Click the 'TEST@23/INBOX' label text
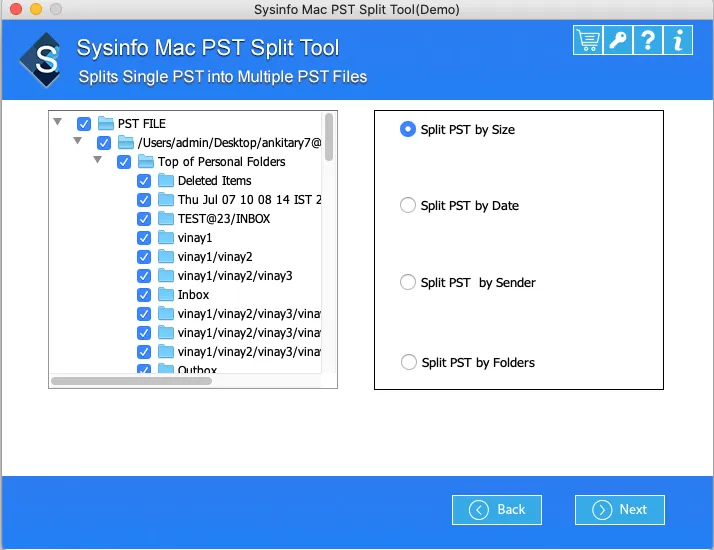714x550 pixels. [x=224, y=219]
